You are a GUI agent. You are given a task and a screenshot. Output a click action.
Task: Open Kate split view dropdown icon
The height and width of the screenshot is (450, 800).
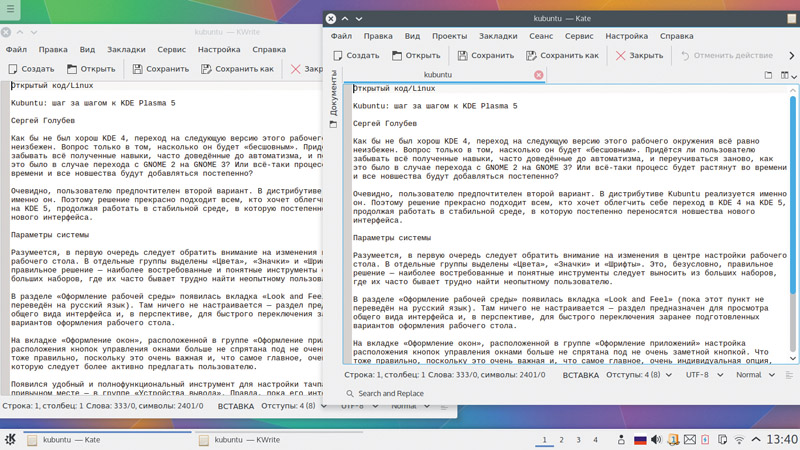point(788,75)
